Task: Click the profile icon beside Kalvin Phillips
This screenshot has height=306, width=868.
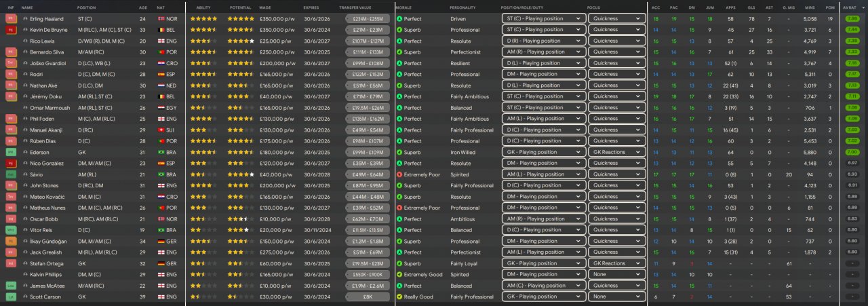Action: click(x=26, y=275)
